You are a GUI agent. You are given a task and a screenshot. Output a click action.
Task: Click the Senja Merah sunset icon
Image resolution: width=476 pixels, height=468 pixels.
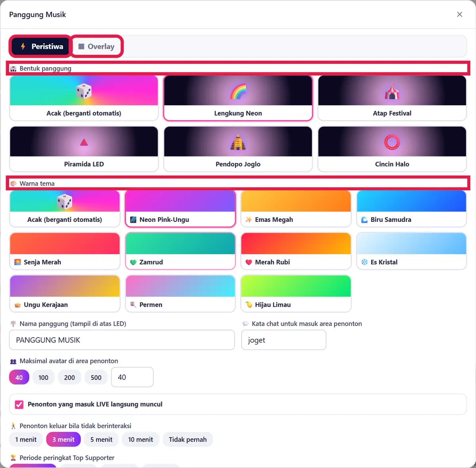tap(17, 262)
